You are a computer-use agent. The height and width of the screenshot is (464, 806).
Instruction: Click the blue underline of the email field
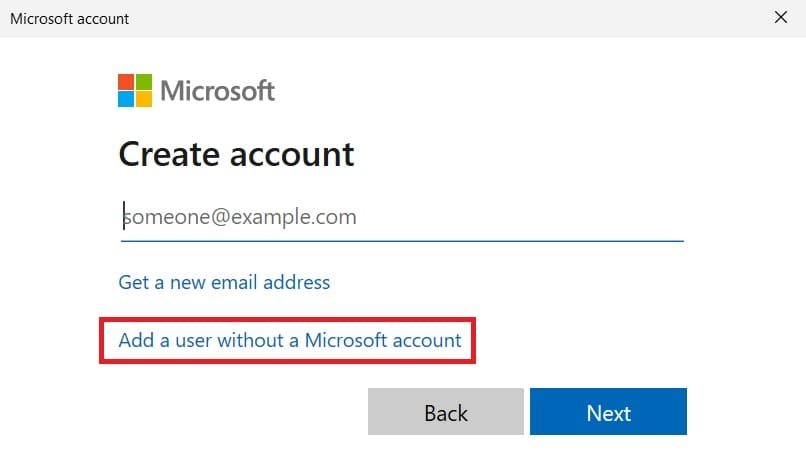[402, 240]
